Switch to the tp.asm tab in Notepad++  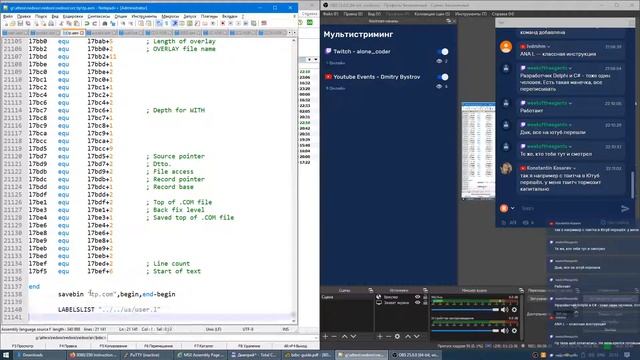[x=72, y=33]
